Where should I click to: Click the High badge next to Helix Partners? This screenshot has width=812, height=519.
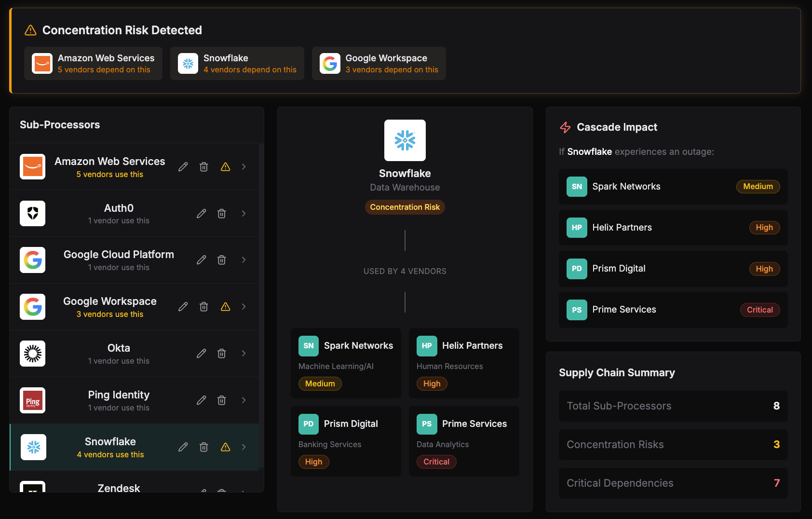(x=764, y=227)
